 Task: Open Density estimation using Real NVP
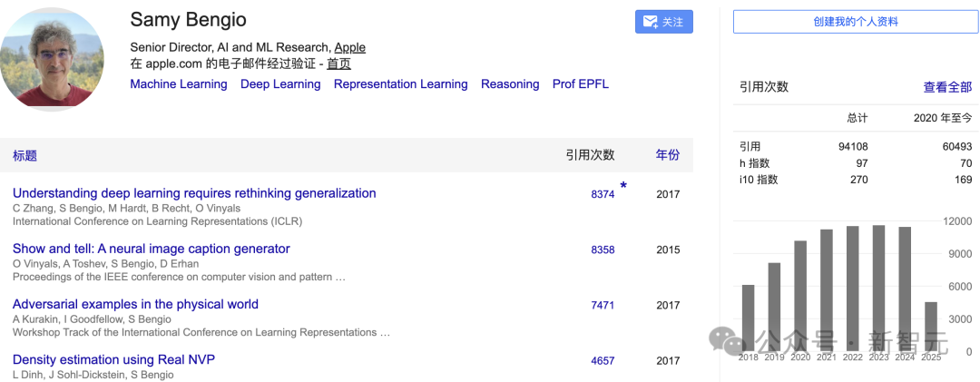pos(113,359)
